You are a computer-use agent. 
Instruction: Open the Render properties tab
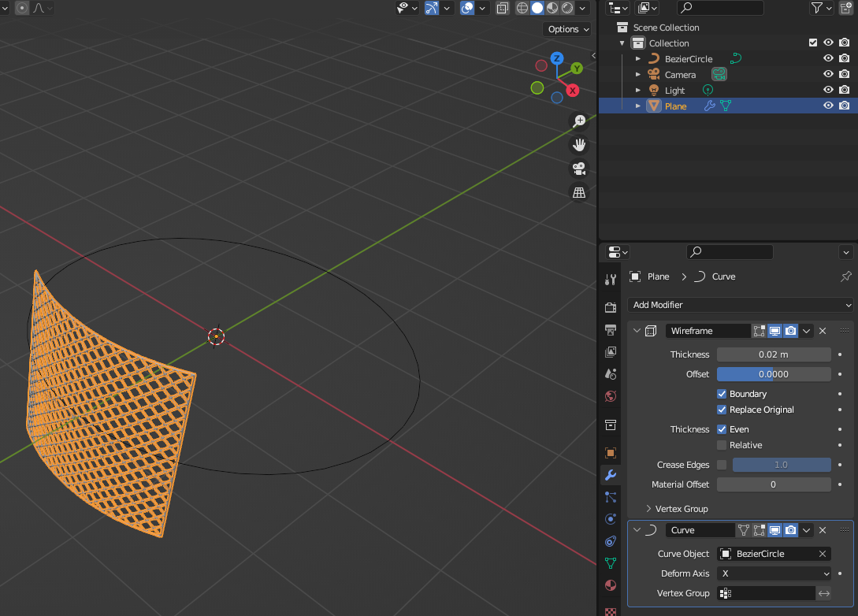pos(611,307)
